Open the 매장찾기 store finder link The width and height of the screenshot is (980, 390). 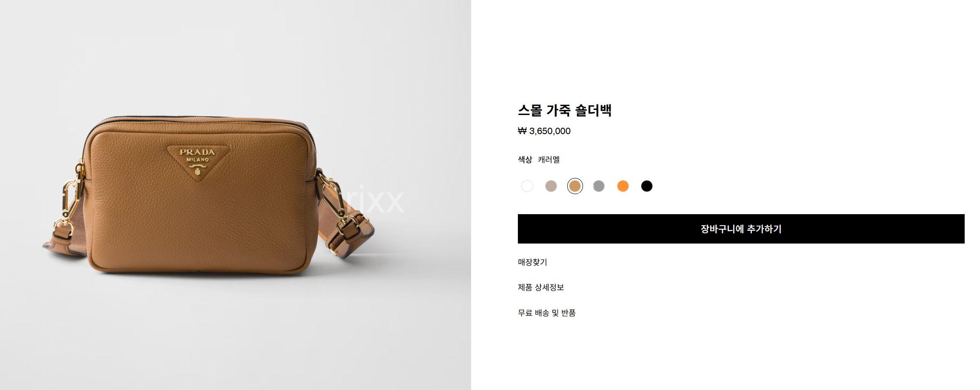pos(532,262)
